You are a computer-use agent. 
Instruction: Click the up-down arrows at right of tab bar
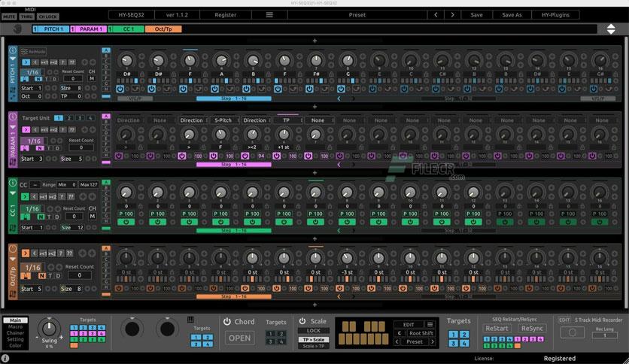click(x=610, y=29)
